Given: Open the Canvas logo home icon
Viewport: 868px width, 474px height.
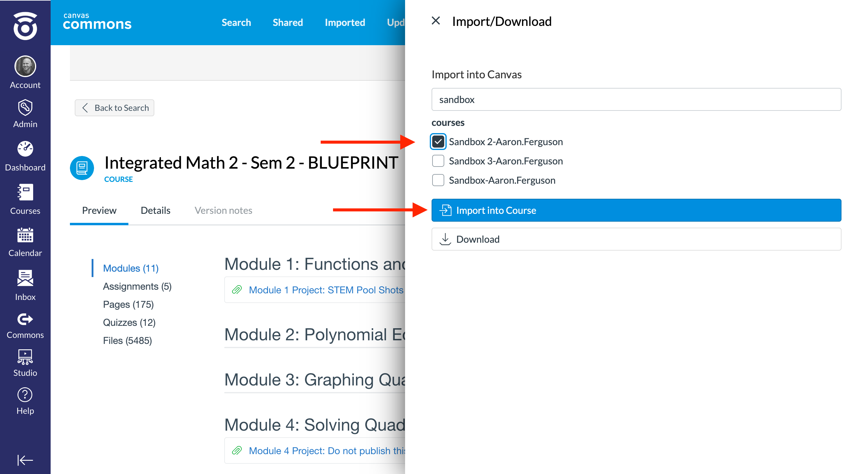Looking at the screenshot, I should click(25, 26).
